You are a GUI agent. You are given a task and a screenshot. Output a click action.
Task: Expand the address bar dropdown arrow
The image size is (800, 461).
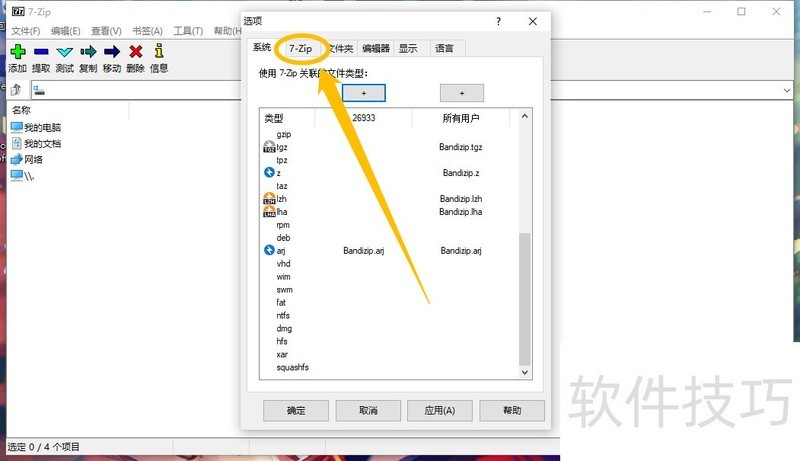[x=787, y=90]
